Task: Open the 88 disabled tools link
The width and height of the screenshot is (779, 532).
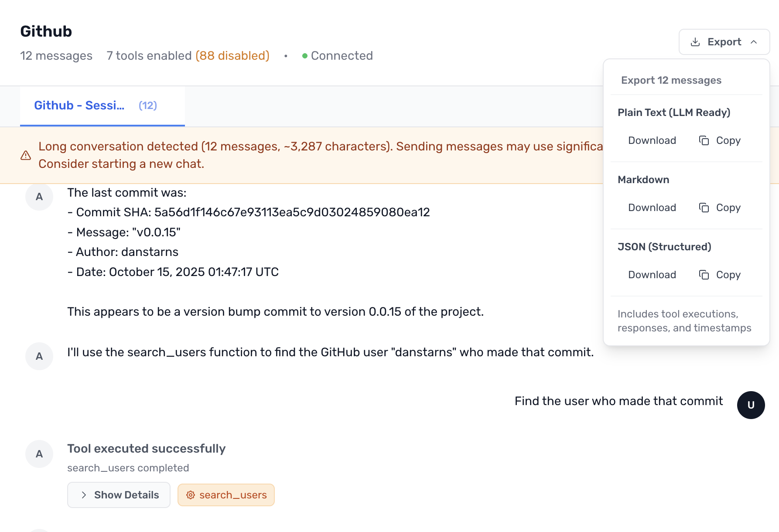Action: tap(232, 56)
